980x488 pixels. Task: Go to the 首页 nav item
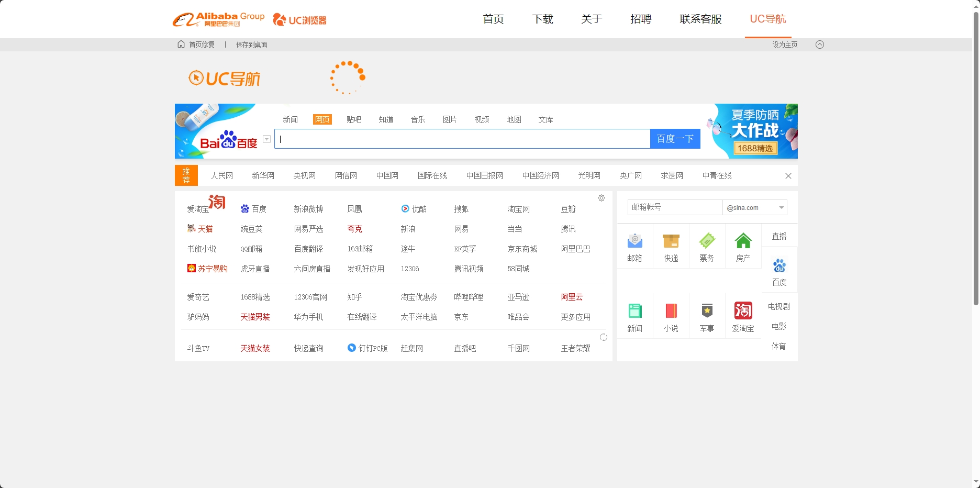pos(494,19)
